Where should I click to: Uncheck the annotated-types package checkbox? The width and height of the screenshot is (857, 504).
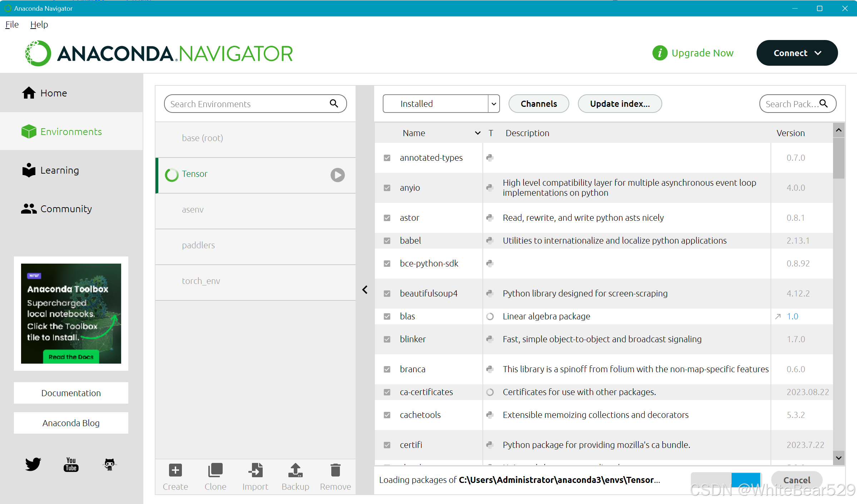(x=387, y=158)
